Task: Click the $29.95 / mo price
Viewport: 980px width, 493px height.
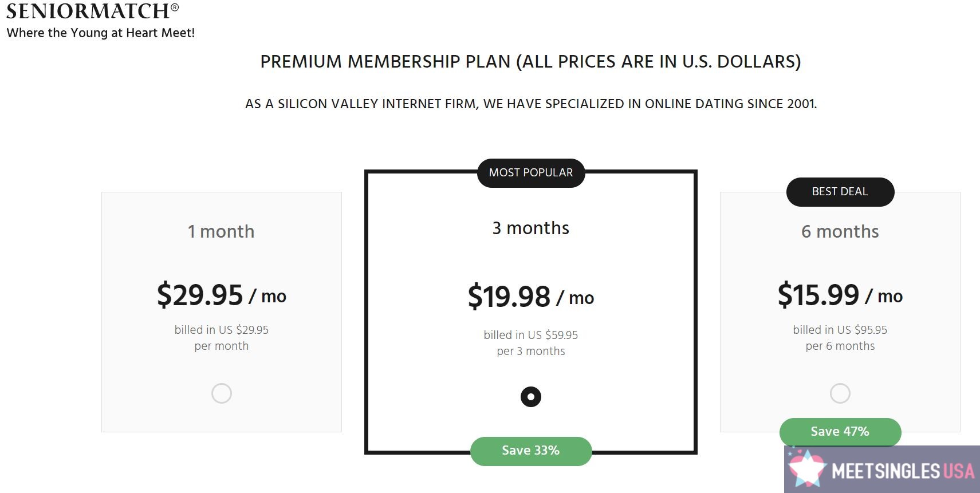Action: pos(222,295)
